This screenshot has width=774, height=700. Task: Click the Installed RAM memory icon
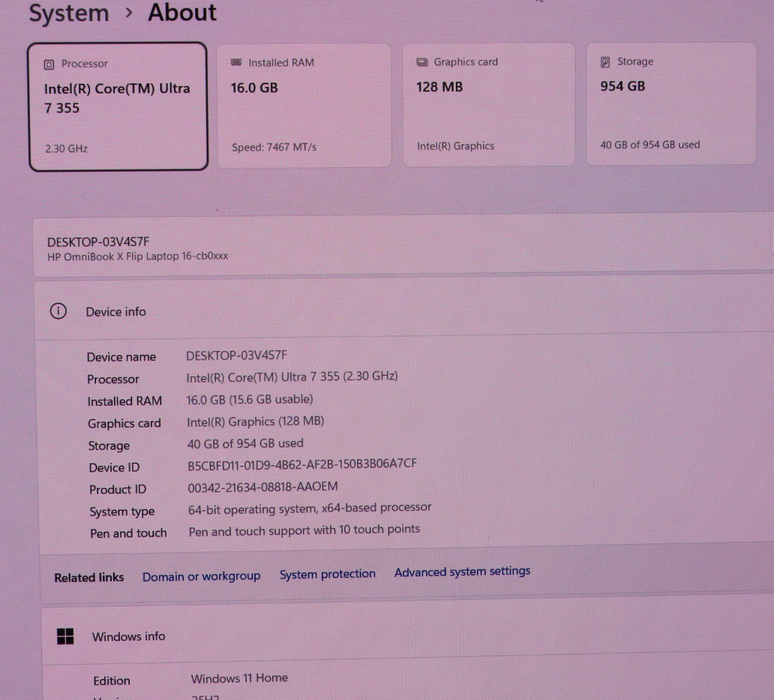point(236,62)
